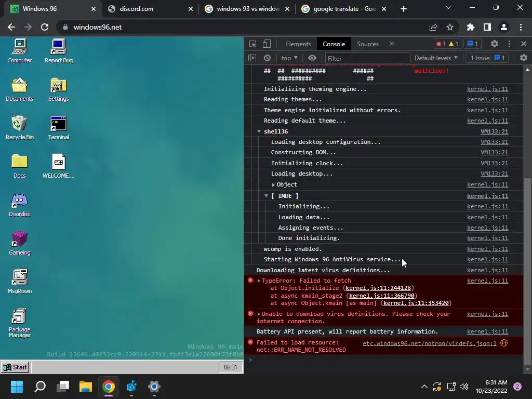Click the console Filter input field
Viewport: 532px width, 399px height.
[367, 58]
